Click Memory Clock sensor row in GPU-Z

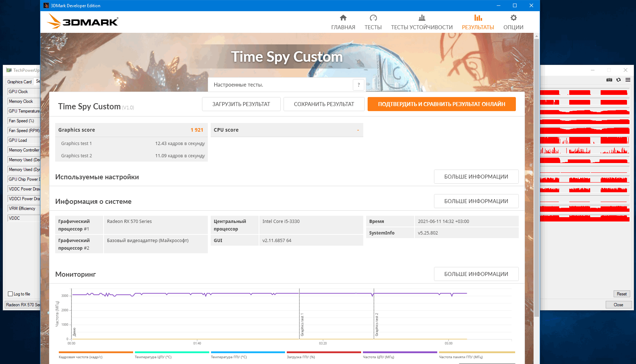tap(24, 101)
